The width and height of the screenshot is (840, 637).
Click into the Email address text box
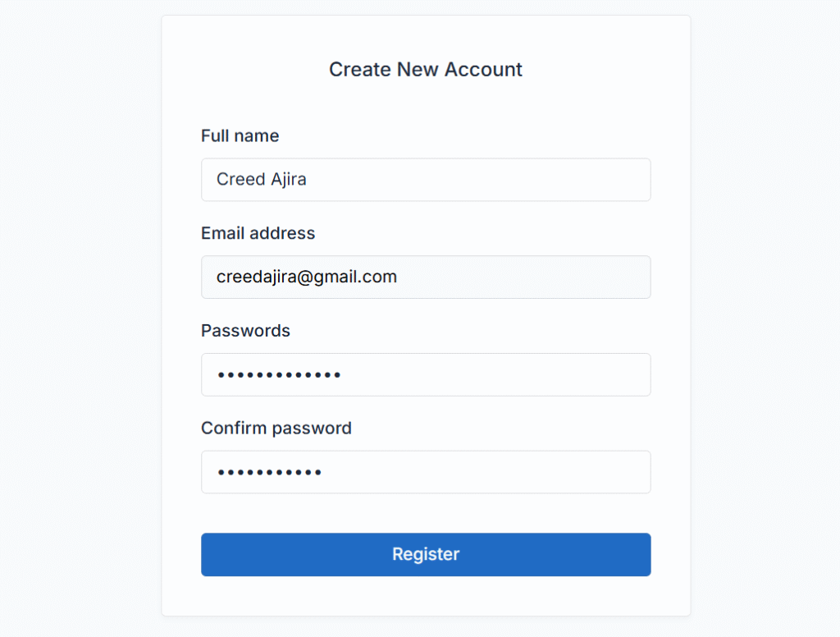pyautogui.click(x=426, y=277)
